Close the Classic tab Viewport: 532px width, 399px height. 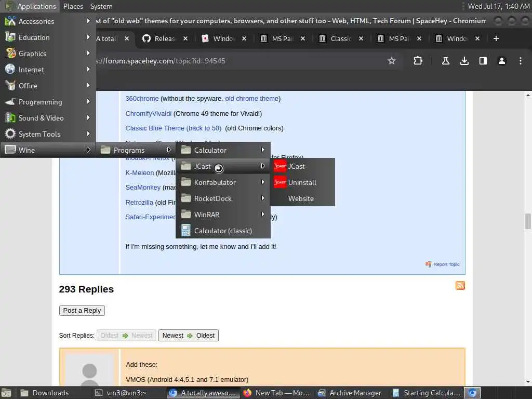(361, 38)
